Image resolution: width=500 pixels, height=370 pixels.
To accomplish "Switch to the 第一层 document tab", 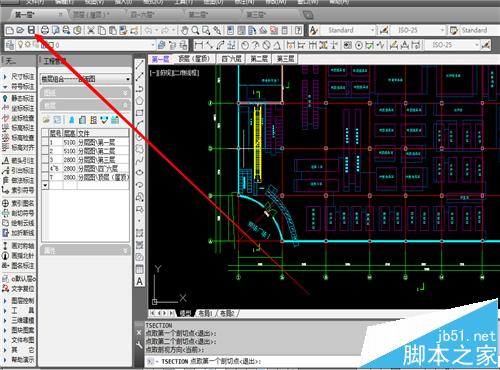I will 37,15.
